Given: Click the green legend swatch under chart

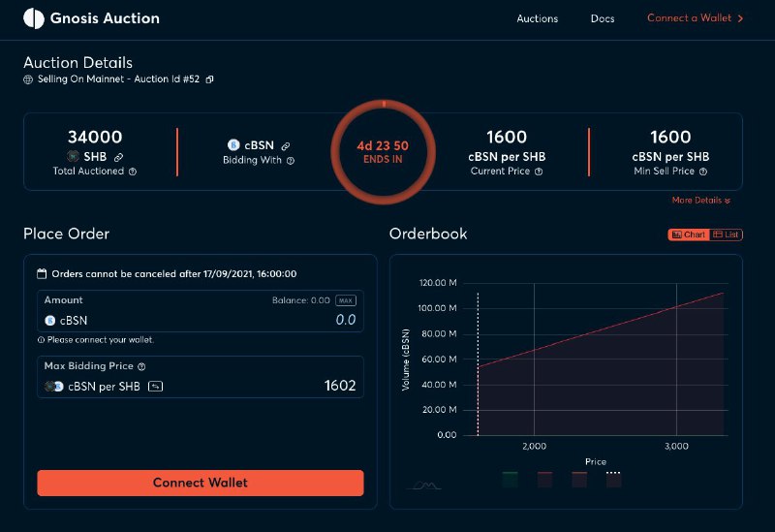Looking at the screenshot, I should pos(511,480).
